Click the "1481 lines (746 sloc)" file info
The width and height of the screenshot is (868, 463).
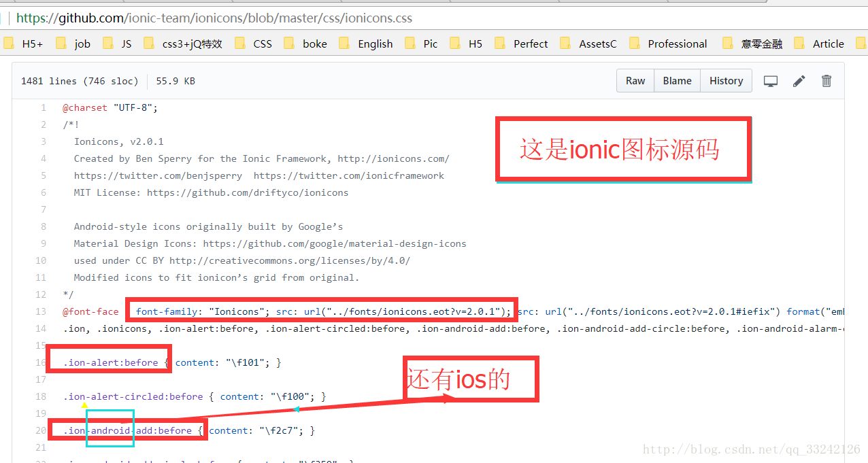[80, 81]
